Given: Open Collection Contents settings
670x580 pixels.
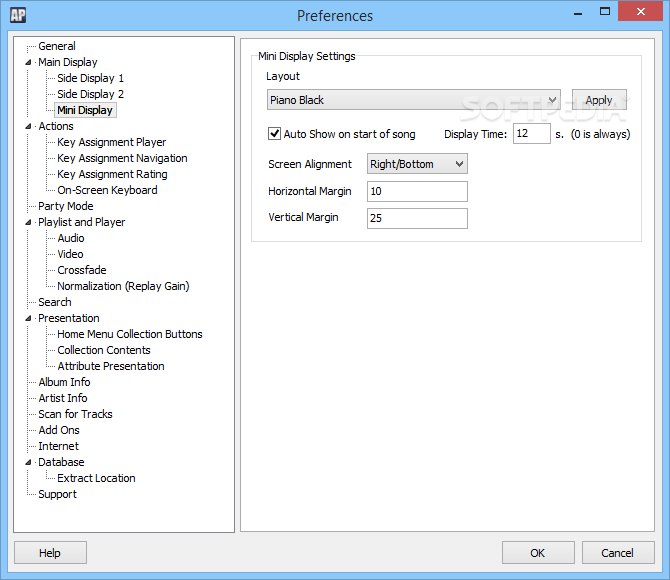Looking at the screenshot, I should (104, 350).
